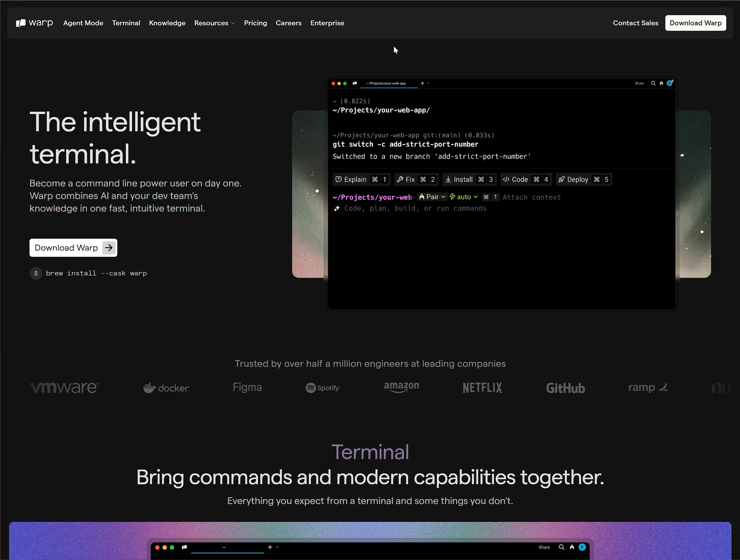Viewport: 740px width, 560px height.
Task: Click search icon in lower terminal preview
Action: pyautogui.click(x=562, y=547)
